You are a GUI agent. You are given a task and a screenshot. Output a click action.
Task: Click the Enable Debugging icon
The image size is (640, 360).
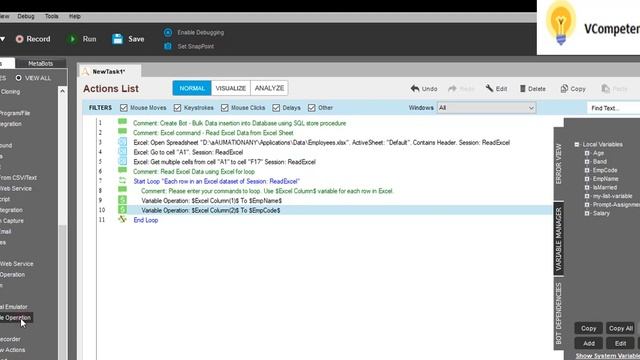pos(168,32)
